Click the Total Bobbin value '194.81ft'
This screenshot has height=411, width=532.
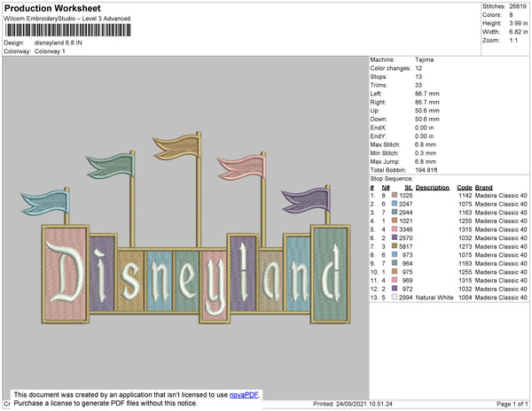click(x=426, y=170)
